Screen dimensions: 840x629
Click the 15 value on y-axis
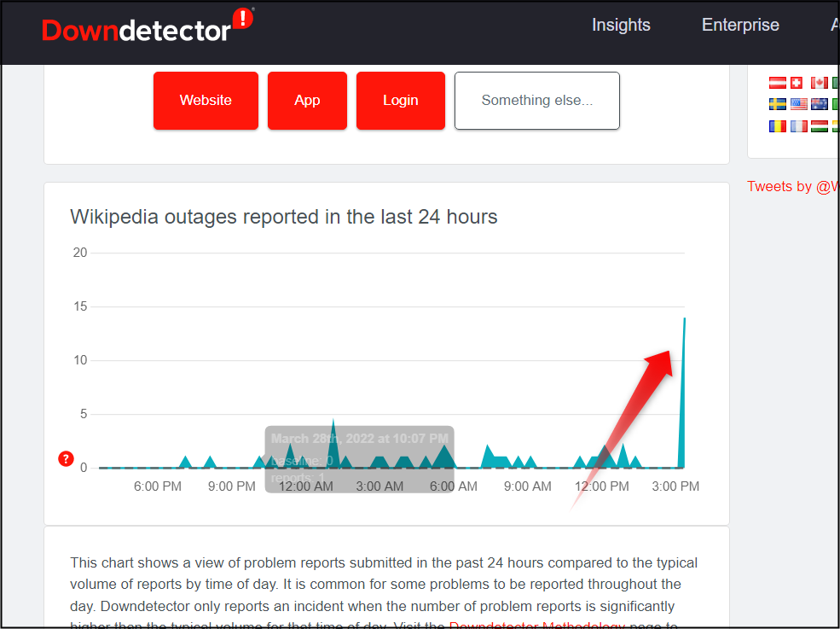pos(80,306)
